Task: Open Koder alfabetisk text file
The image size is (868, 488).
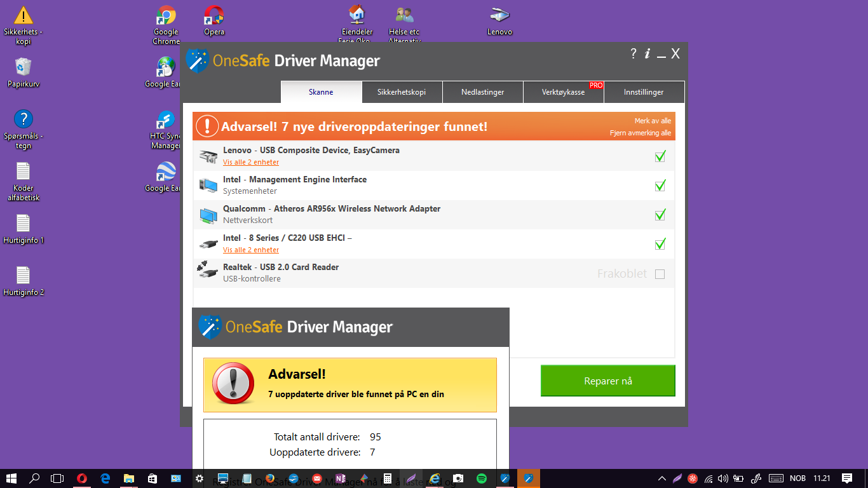Action: point(24,182)
